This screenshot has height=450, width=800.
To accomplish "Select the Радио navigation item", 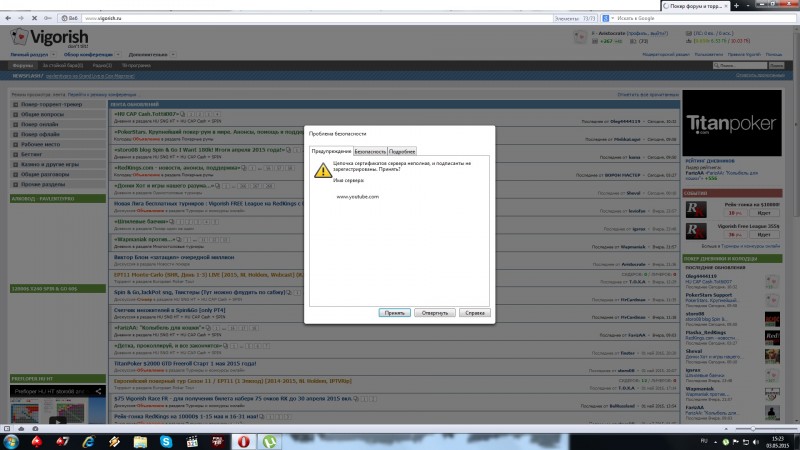I will pyautogui.click(x=102, y=65).
